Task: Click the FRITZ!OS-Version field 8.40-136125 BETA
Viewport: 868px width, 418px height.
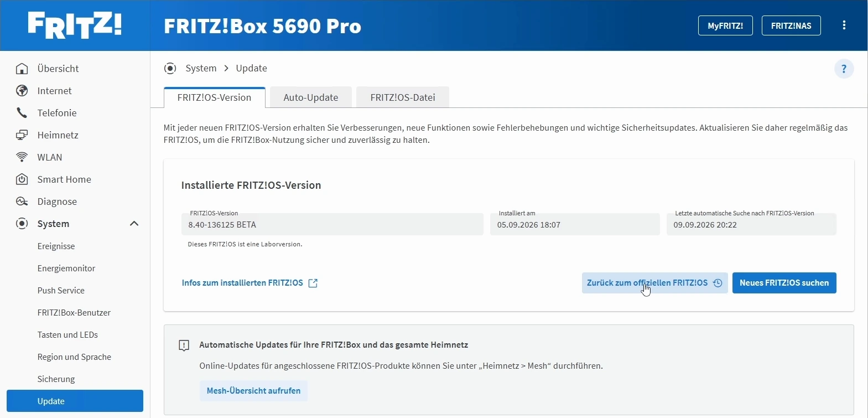Action: click(x=332, y=224)
